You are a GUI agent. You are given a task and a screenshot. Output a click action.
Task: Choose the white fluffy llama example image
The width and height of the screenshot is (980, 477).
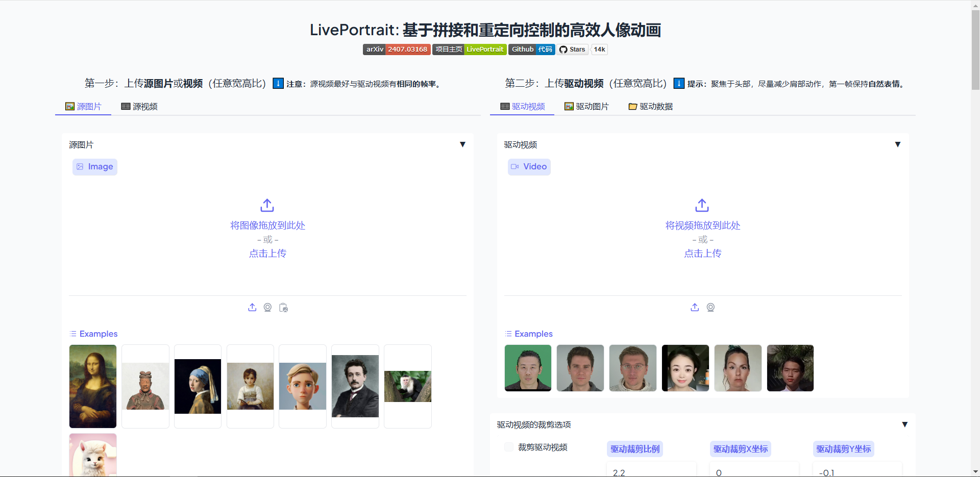(93, 455)
